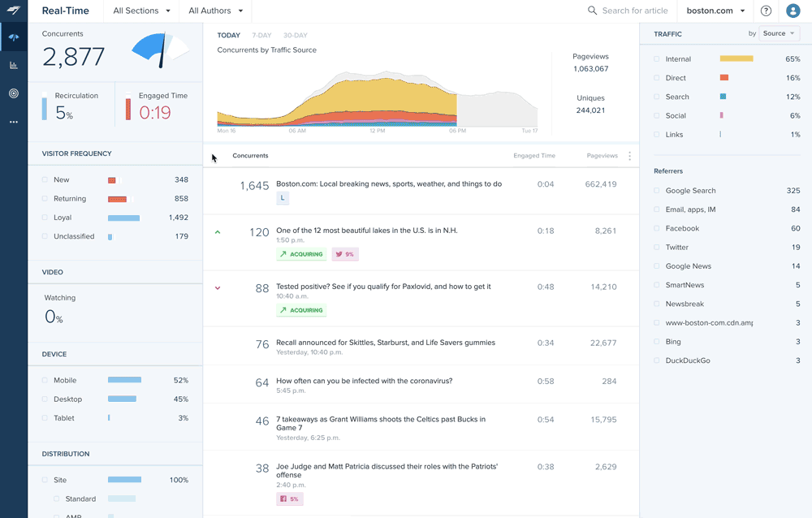Check the Desktop device checkbox

click(x=45, y=399)
